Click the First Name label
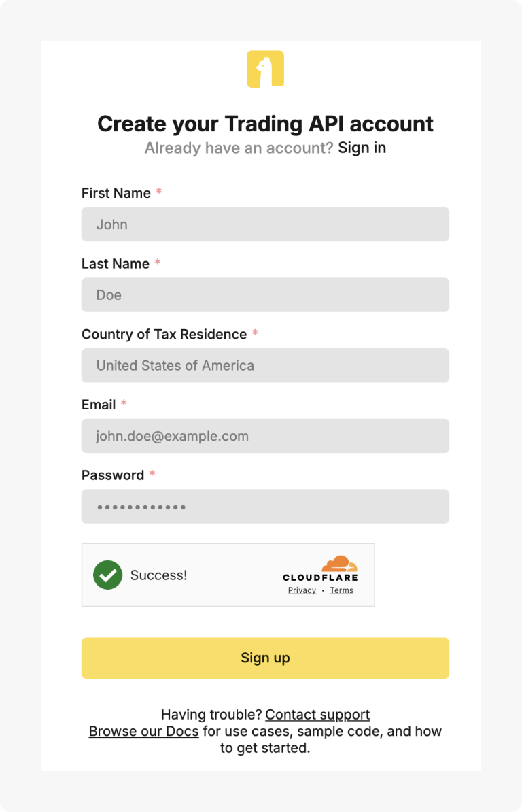Screen dimensions: 522x812 [x=116, y=193]
